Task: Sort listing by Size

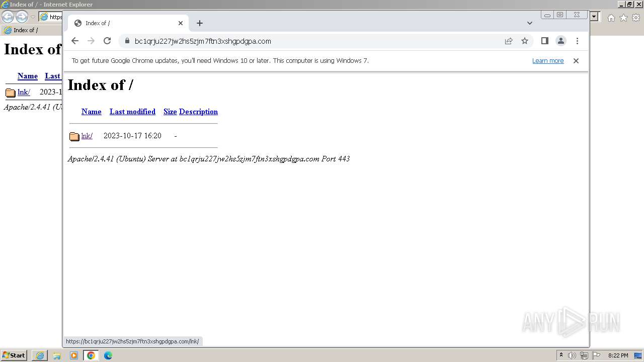Action: (x=170, y=112)
